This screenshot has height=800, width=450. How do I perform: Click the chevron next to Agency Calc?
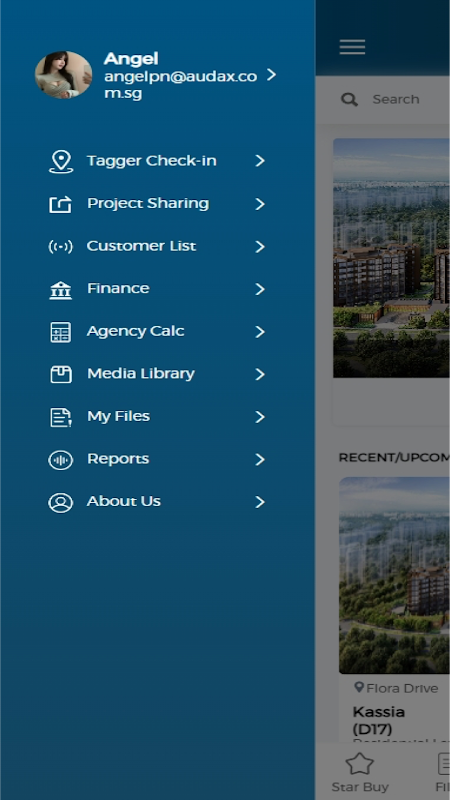click(260, 332)
